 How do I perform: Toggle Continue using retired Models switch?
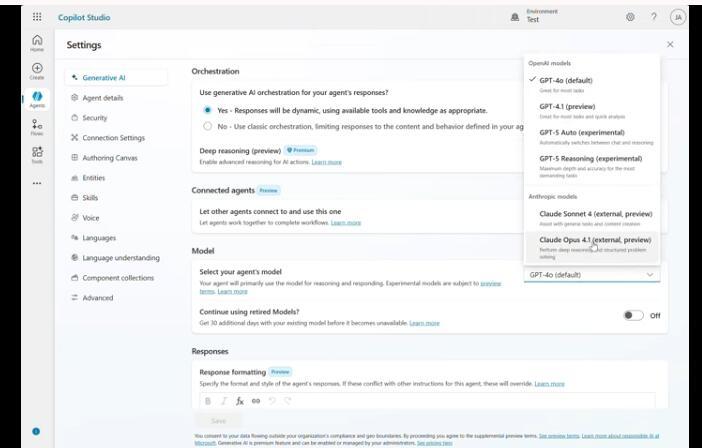[633, 316]
